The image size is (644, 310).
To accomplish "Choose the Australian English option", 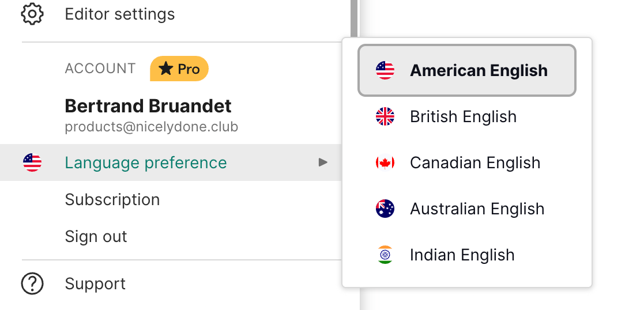I will tap(477, 209).
